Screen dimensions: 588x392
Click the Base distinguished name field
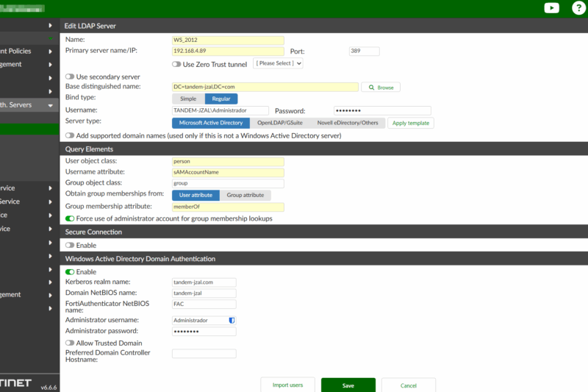[x=265, y=87]
